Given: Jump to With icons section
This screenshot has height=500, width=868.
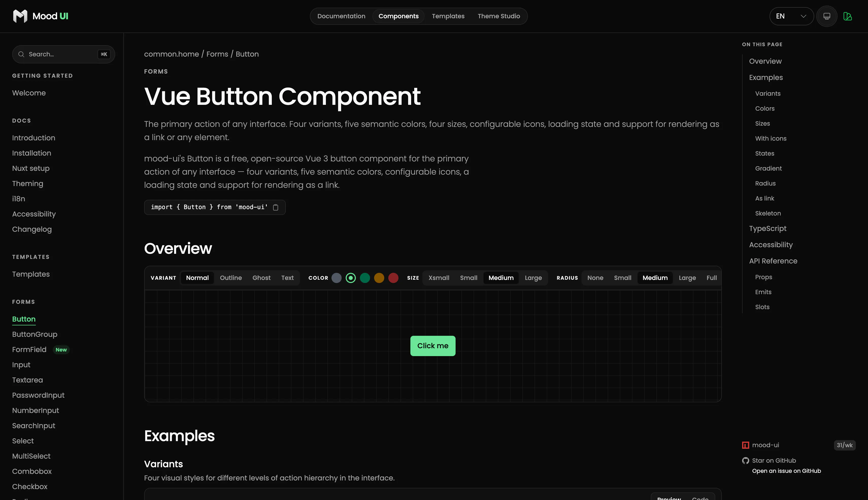Looking at the screenshot, I should [771, 138].
